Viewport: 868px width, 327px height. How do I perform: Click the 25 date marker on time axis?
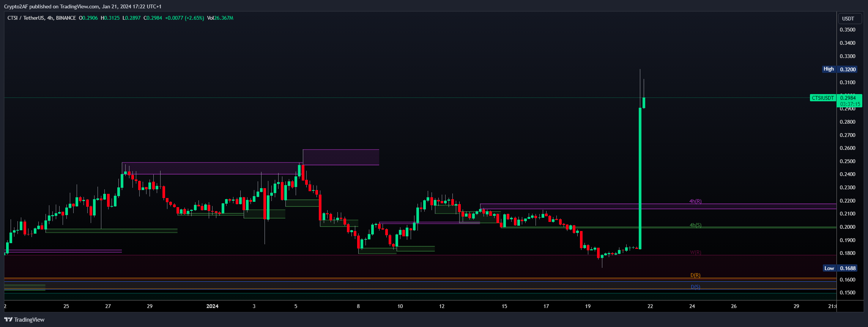tap(66, 306)
